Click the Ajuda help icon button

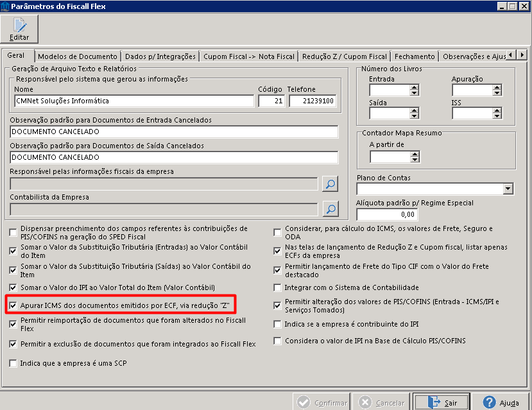[501, 402]
